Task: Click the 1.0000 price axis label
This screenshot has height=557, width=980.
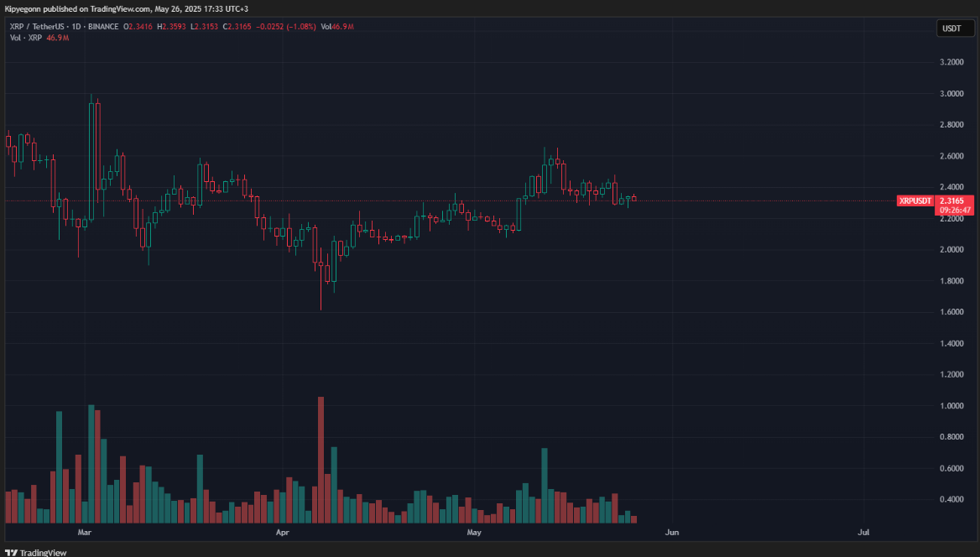Action: [x=951, y=406]
